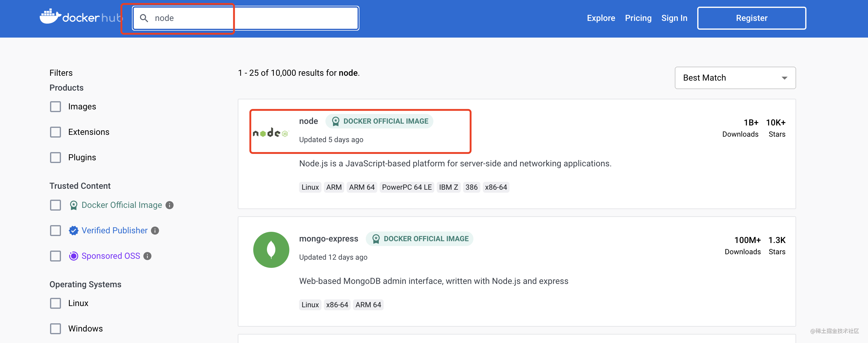Click the Register button
This screenshot has height=343, width=868.
coord(751,18)
